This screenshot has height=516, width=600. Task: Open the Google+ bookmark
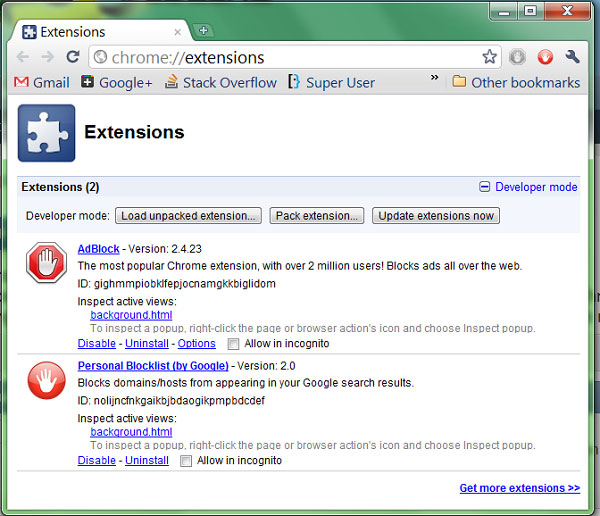click(117, 83)
